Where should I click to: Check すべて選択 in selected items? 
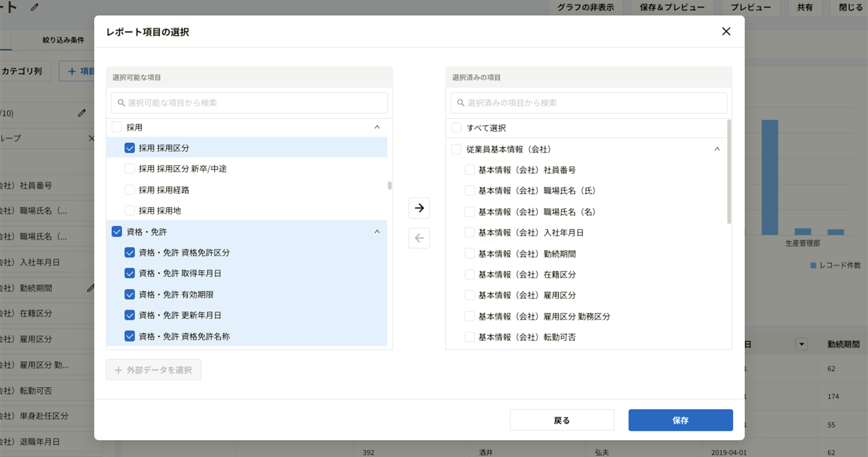[456, 128]
